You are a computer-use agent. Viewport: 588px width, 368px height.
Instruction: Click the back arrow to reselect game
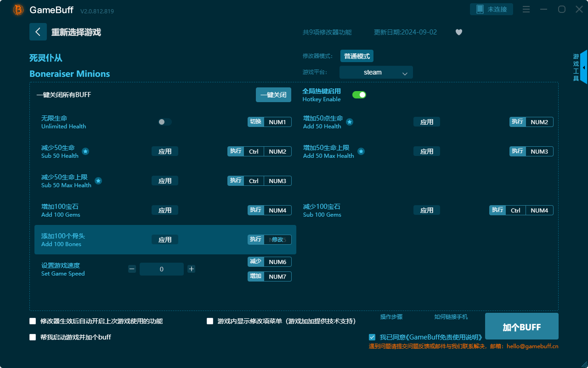(x=38, y=31)
